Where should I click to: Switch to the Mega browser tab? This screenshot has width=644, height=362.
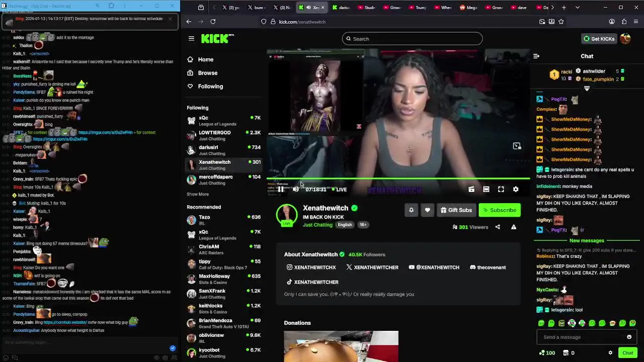coord(468,8)
